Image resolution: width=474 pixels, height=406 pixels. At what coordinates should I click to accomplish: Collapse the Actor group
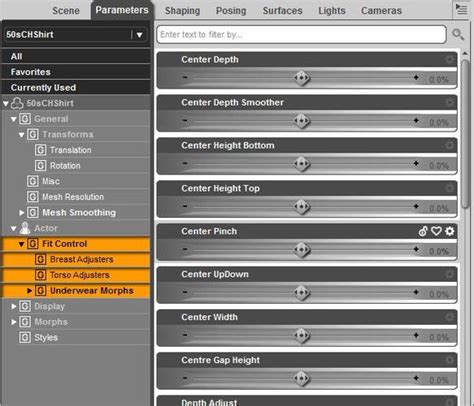coord(13,229)
